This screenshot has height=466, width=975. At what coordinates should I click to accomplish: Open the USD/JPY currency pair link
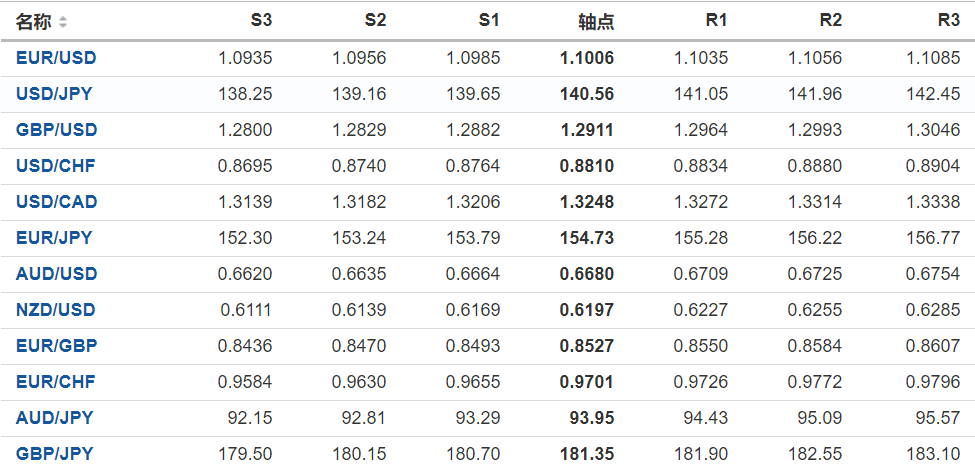pos(56,94)
